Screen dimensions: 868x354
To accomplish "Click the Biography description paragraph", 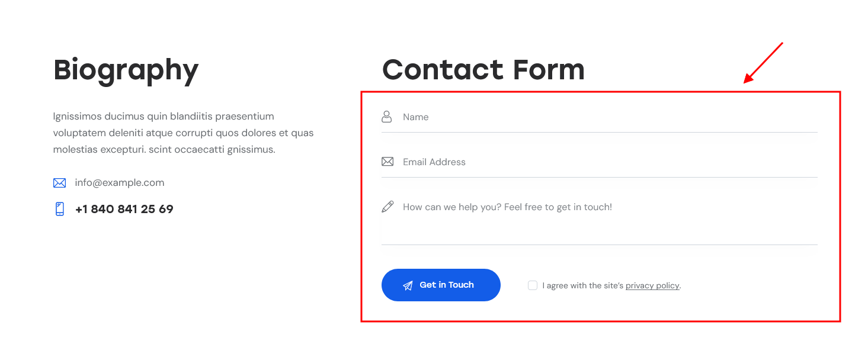I will [x=184, y=133].
